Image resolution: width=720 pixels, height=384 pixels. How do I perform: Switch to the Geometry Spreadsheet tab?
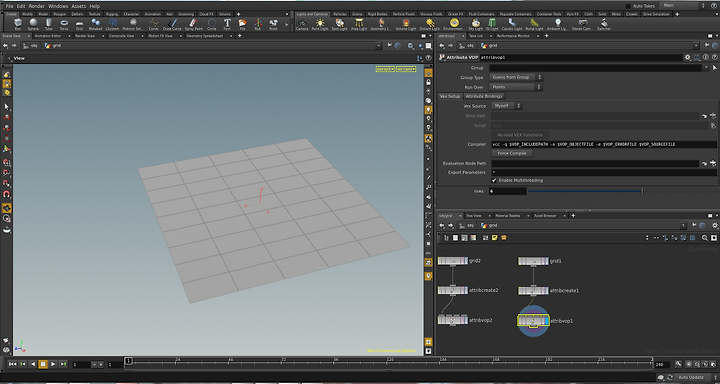[205, 35]
